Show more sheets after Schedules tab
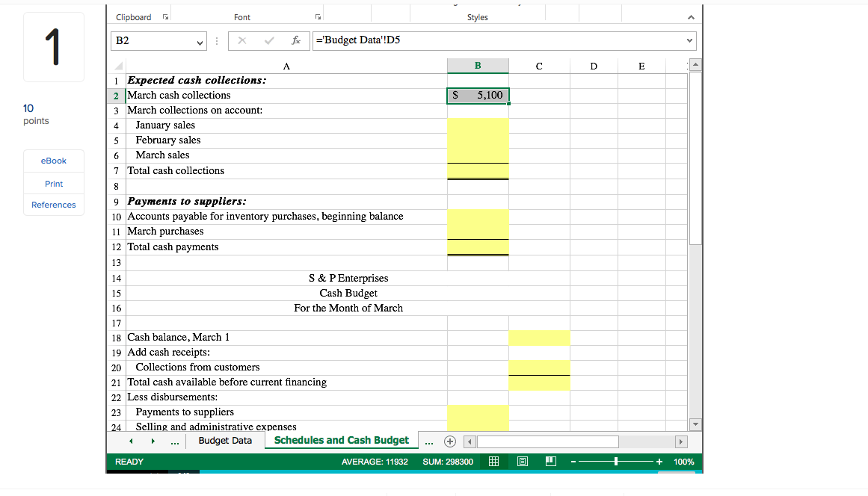The image size is (868, 496). coord(429,441)
